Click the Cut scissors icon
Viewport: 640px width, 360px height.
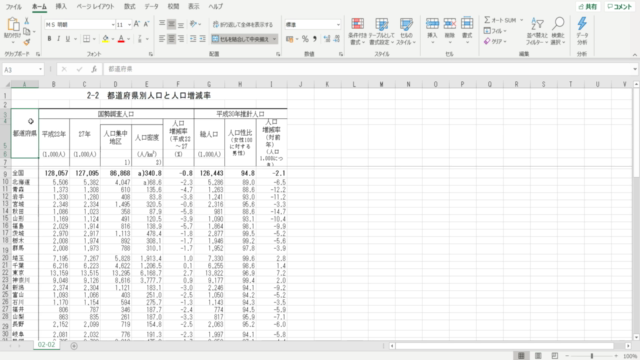coord(27,21)
